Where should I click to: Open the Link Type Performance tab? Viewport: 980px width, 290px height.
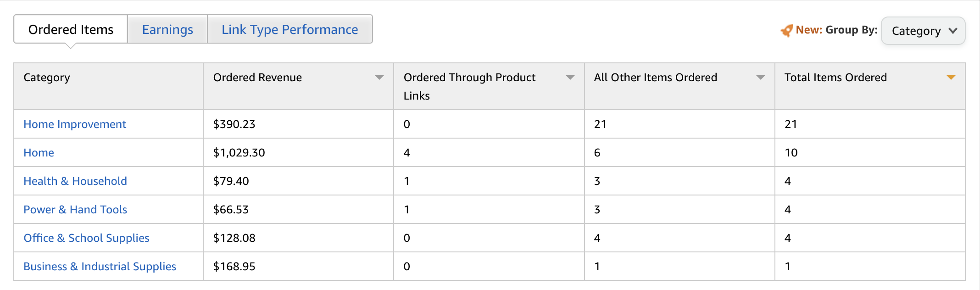coord(290,29)
